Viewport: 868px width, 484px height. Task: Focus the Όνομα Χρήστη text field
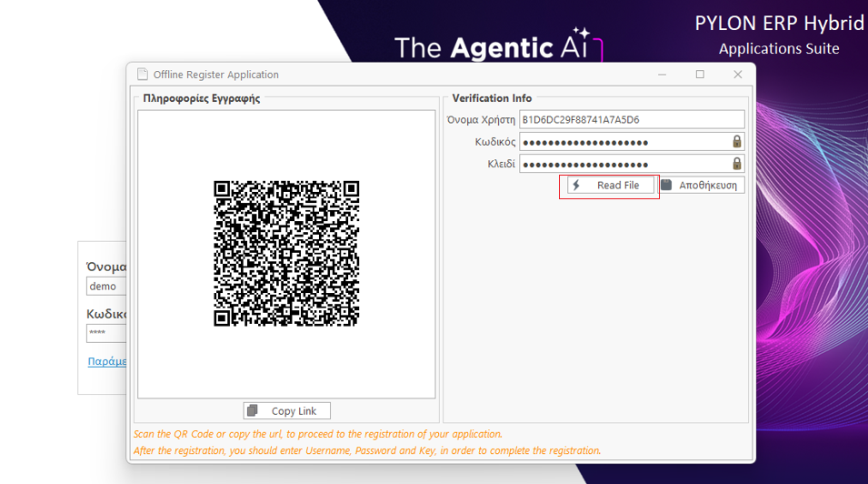point(631,120)
